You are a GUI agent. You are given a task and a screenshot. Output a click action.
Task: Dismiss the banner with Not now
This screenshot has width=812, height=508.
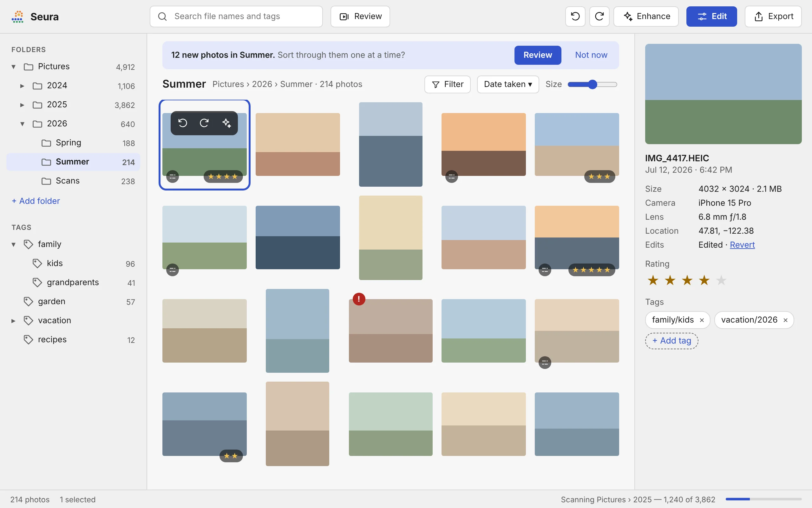pyautogui.click(x=591, y=55)
